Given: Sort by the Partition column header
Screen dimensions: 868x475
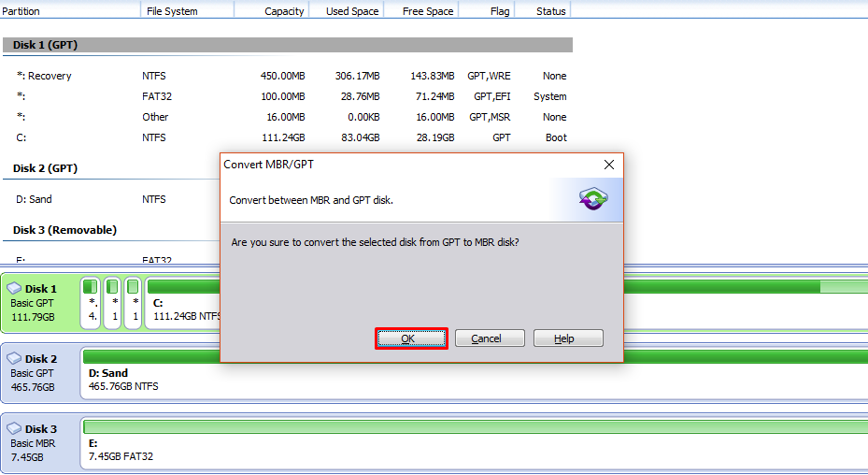Looking at the screenshot, I should coord(70,10).
